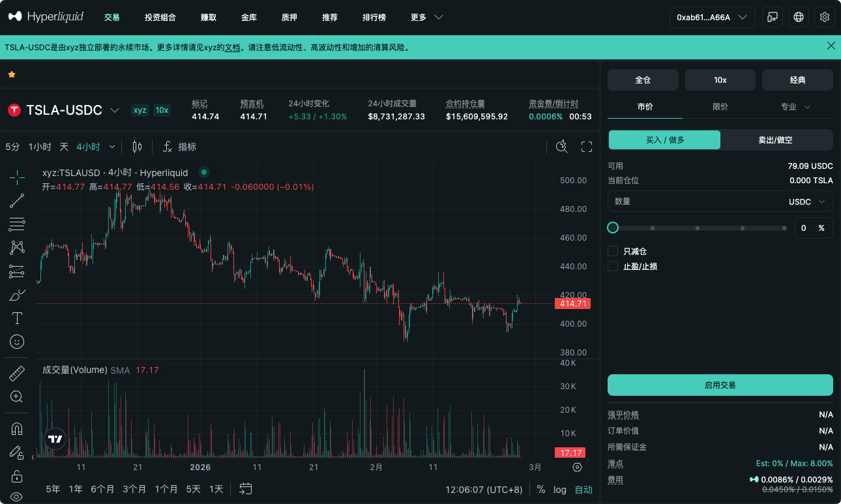Expand the TSLA-USDC market selector

(115, 110)
